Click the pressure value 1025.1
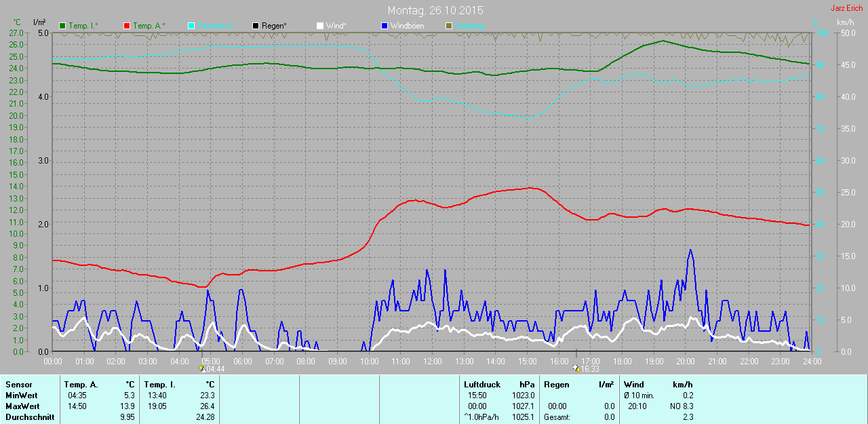 click(524, 417)
